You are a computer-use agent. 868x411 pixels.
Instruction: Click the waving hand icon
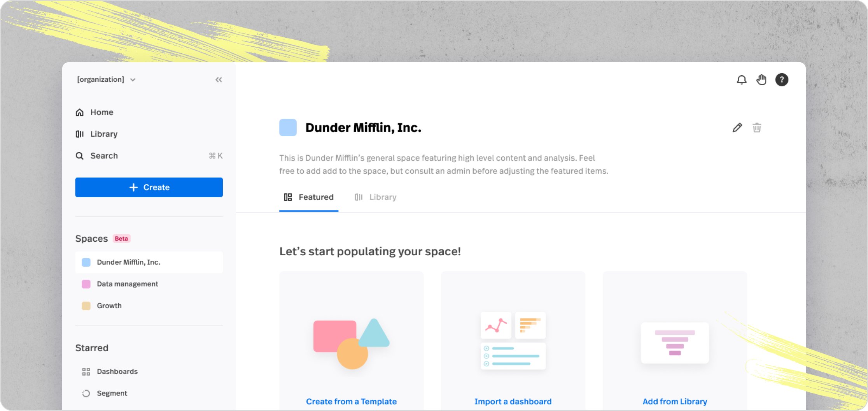point(761,80)
